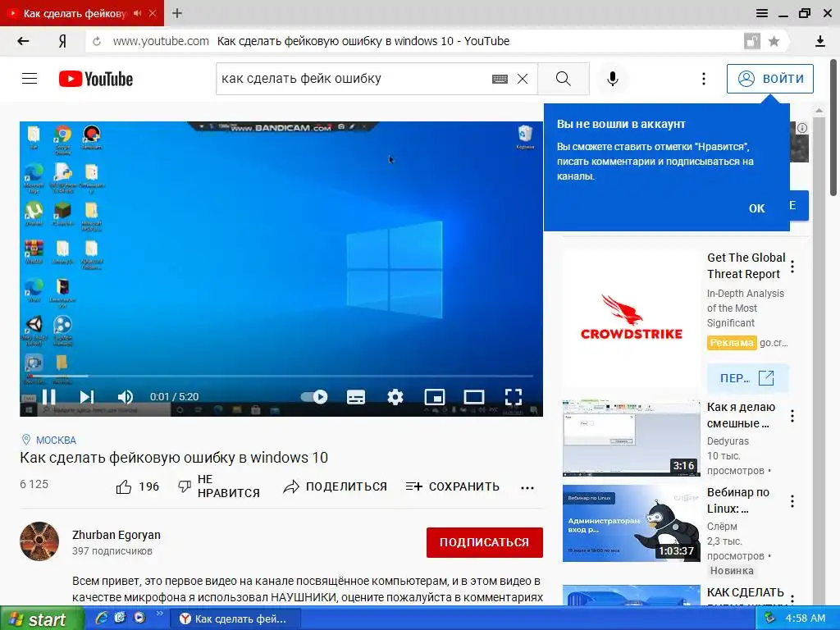
Task: Run search with the magnifier button
Action: pos(563,79)
